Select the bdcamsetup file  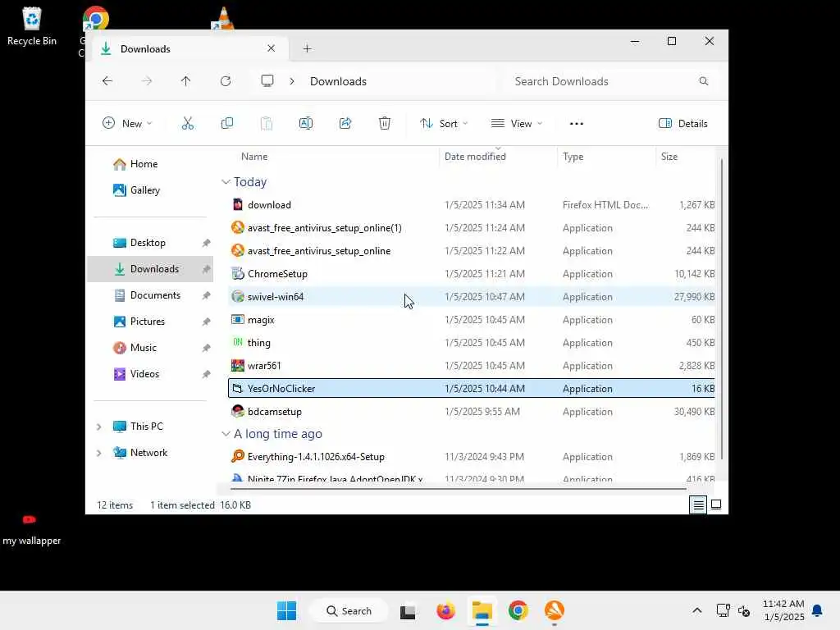click(x=472, y=412)
